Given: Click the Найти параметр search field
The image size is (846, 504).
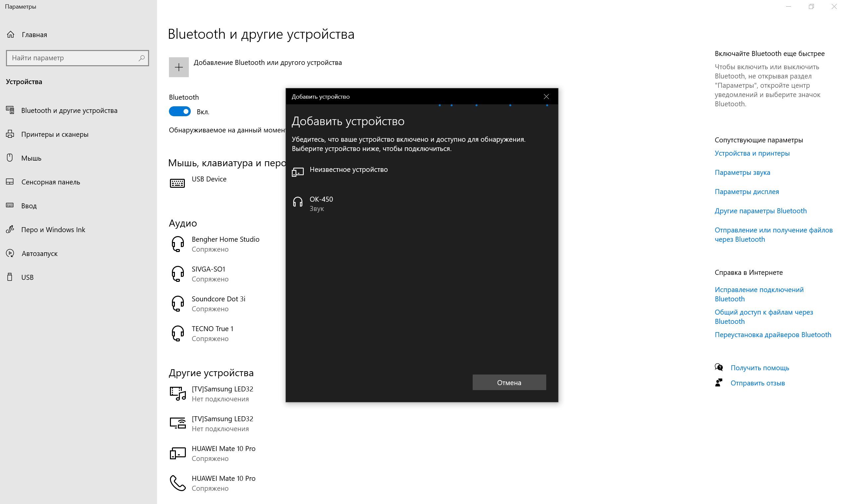Looking at the screenshot, I should click(x=78, y=58).
